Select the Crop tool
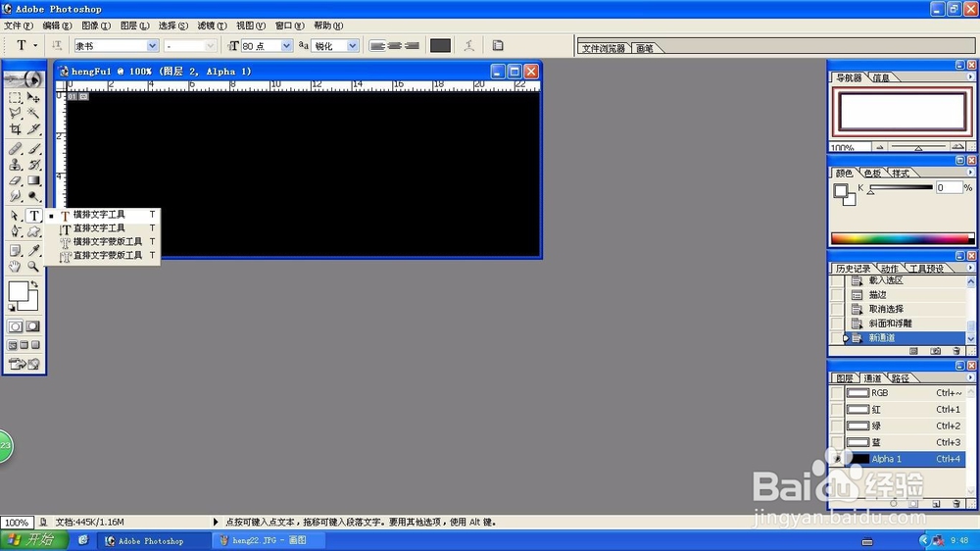The image size is (980, 551). 15,128
